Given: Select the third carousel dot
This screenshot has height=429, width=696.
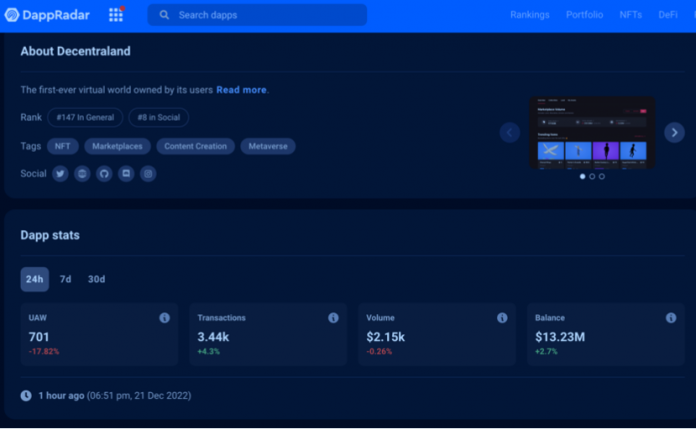Looking at the screenshot, I should [x=602, y=176].
